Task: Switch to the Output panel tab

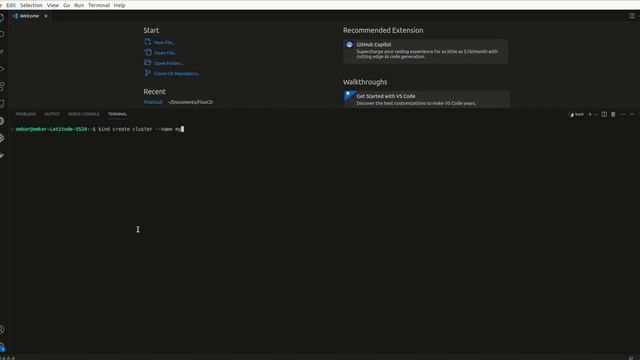Action: [52, 114]
